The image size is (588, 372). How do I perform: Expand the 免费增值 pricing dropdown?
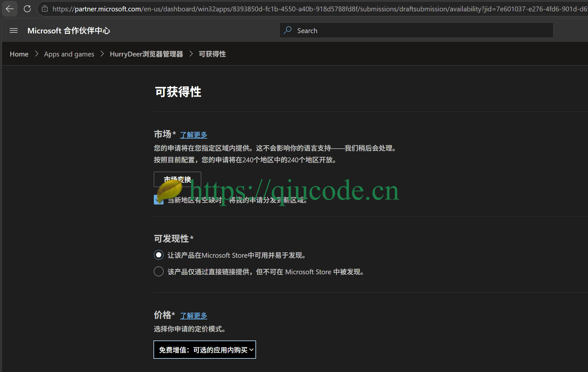pyautogui.click(x=205, y=350)
